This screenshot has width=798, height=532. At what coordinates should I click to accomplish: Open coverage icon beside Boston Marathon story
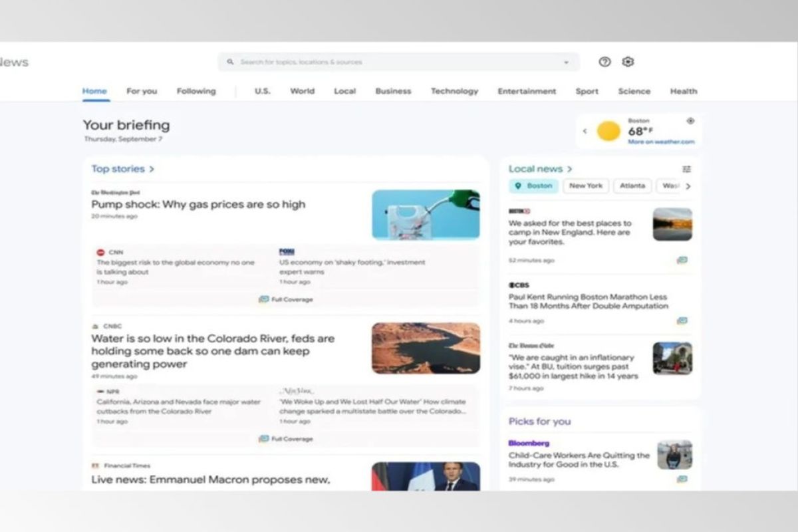pos(681,321)
